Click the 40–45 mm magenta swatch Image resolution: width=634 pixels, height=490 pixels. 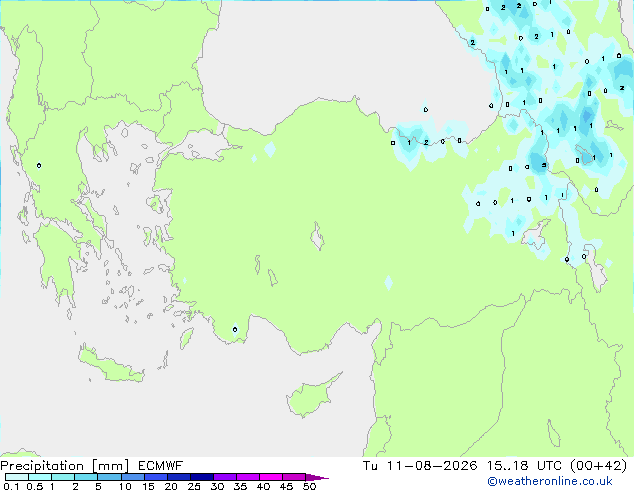coord(271,477)
